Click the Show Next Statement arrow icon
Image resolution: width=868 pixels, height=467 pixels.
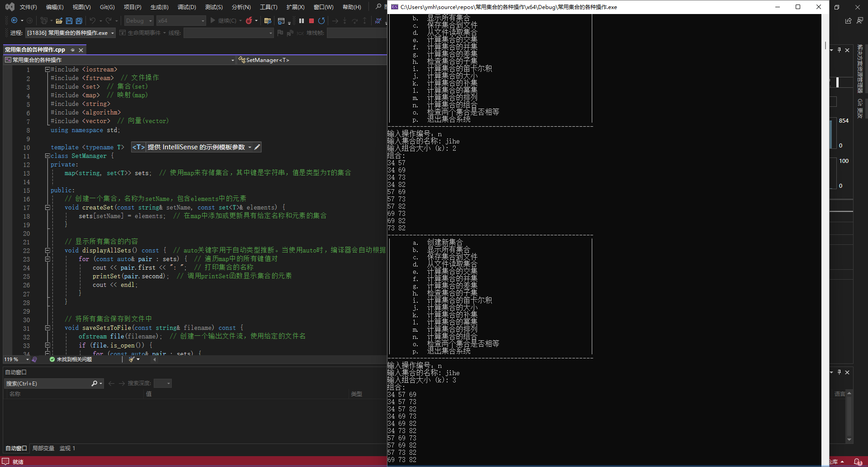pos(335,21)
